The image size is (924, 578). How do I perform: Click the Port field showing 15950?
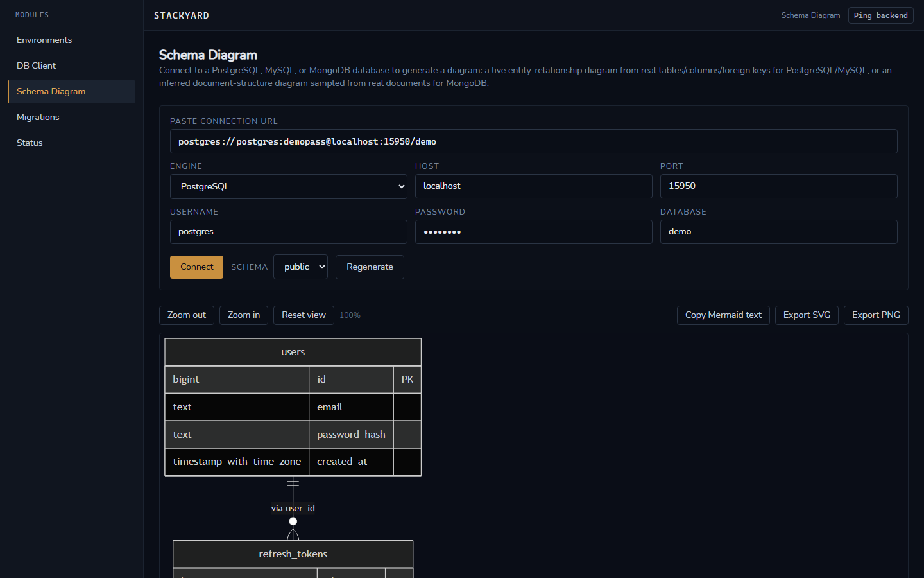(x=778, y=186)
